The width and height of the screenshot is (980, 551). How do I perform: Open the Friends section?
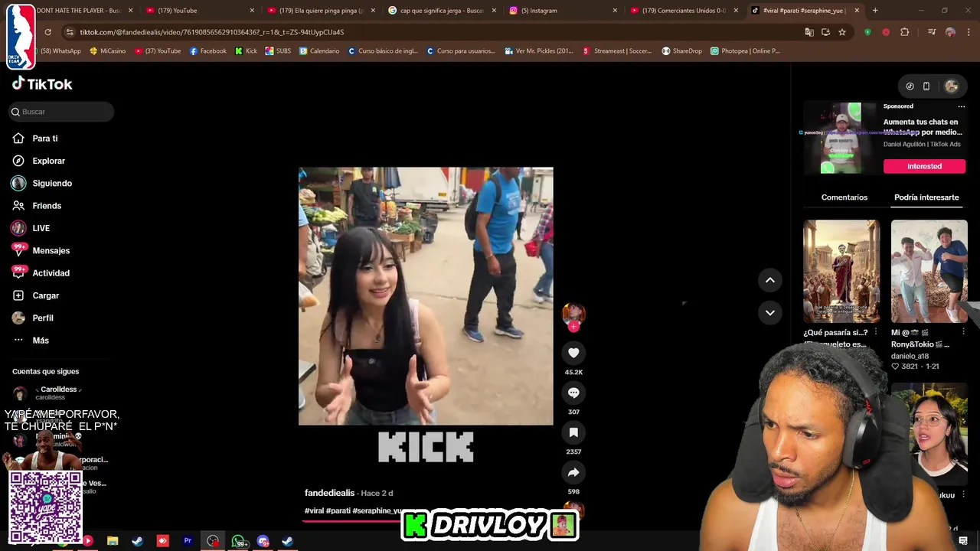(x=36, y=206)
